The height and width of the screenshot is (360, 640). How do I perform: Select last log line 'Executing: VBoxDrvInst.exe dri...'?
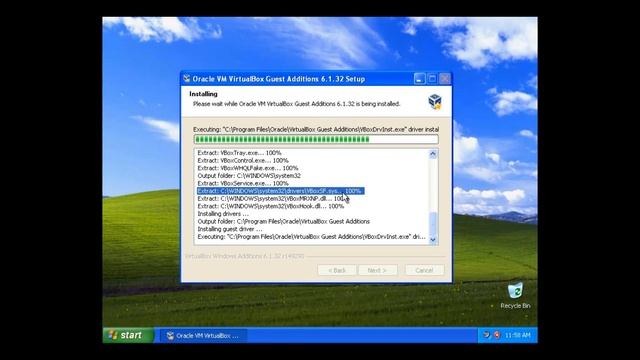pos(311,237)
